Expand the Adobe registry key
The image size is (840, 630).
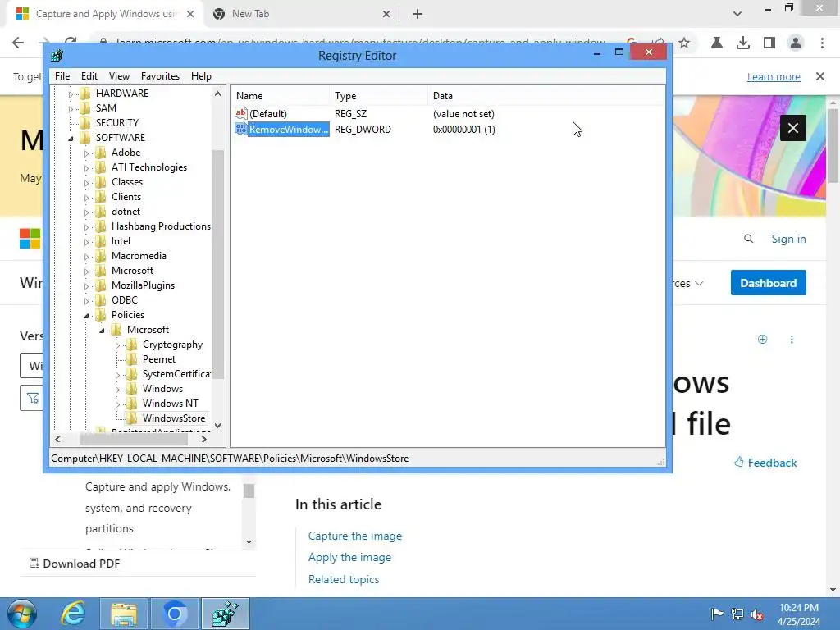[x=86, y=153]
